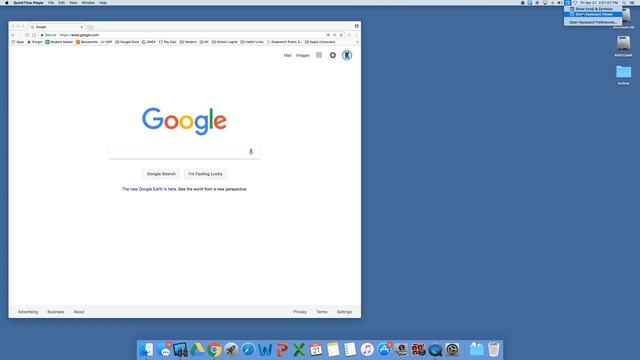Select Show Keyboard Viewer menu item

click(x=593, y=14)
